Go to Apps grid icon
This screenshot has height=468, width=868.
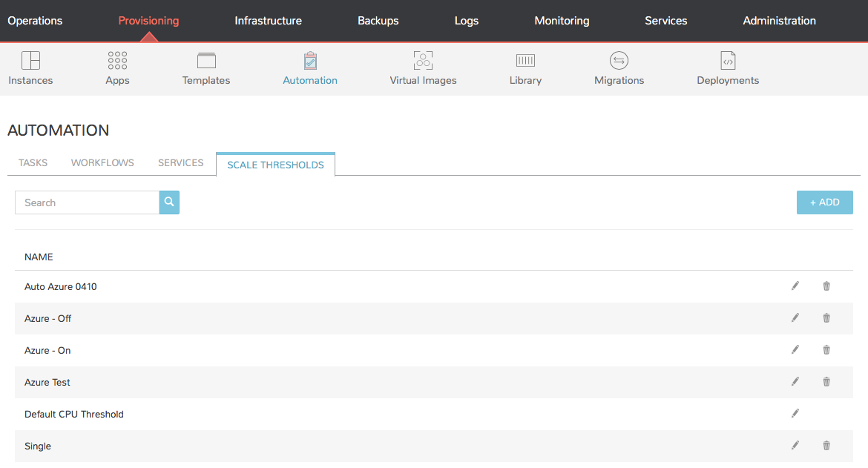117,60
